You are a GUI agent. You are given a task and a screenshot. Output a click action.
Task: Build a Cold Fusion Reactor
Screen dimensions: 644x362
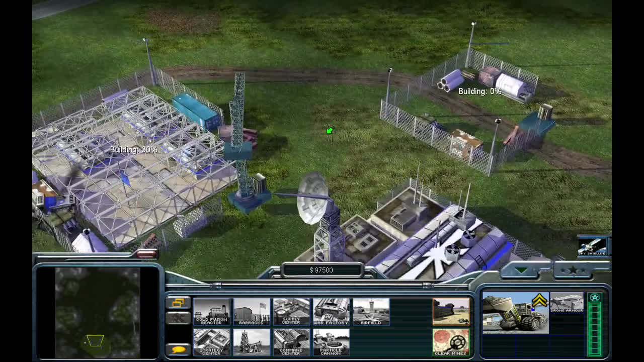212,312
